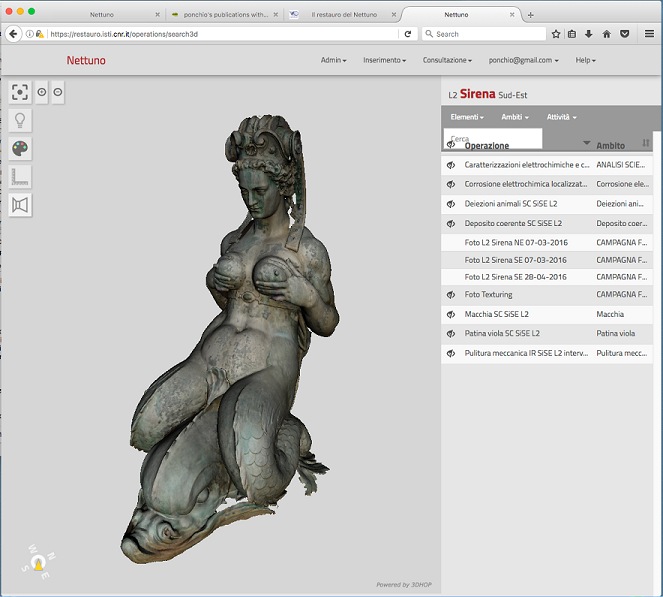
Task: Close the ponchio's publications tab
Action: click(276, 15)
